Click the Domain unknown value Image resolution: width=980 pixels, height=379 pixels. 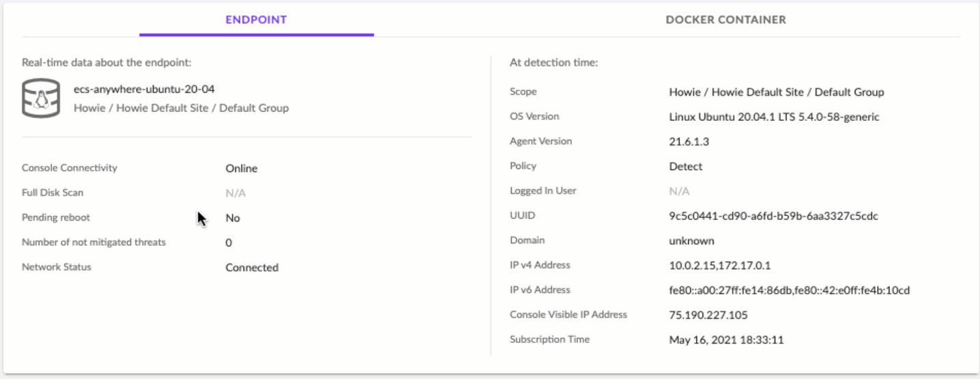tap(691, 240)
